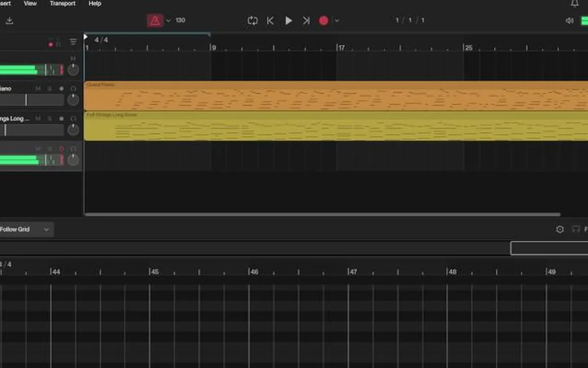588x368 pixels.
Task: Click bar 47 on piano roll ruler
Action: coord(353,271)
